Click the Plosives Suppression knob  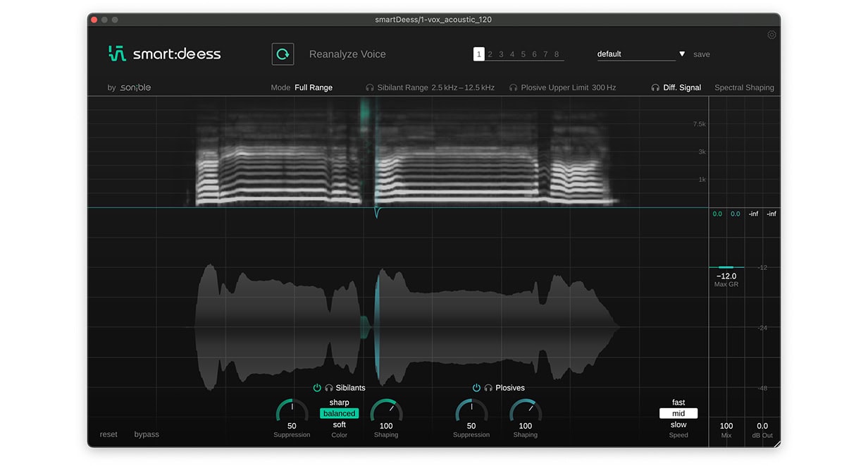471,410
